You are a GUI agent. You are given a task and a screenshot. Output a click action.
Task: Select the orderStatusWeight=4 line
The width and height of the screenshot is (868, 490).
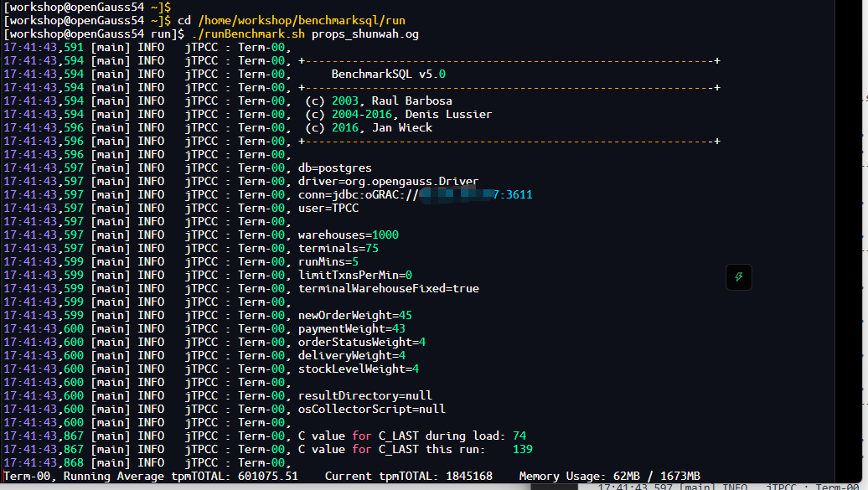tap(362, 342)
